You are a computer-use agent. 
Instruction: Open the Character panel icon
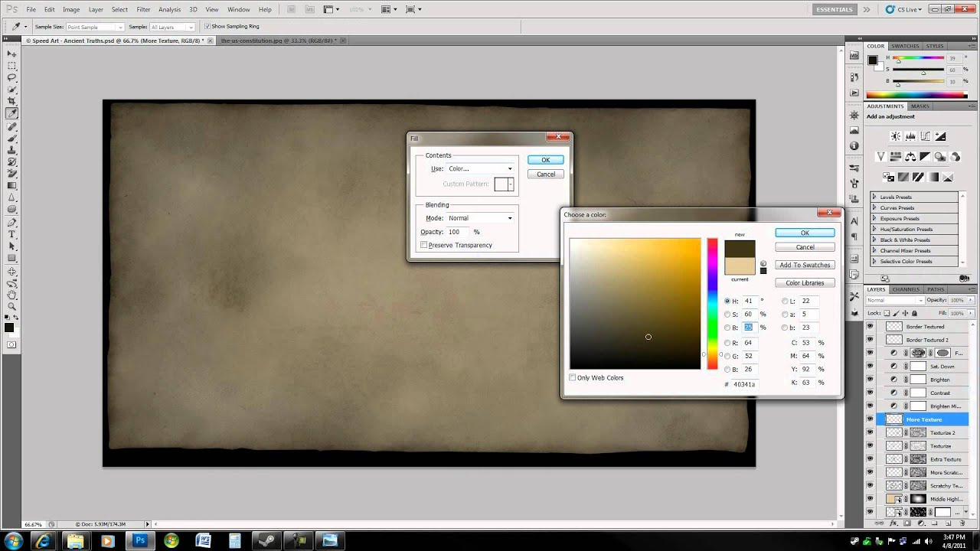pos(854,220)
